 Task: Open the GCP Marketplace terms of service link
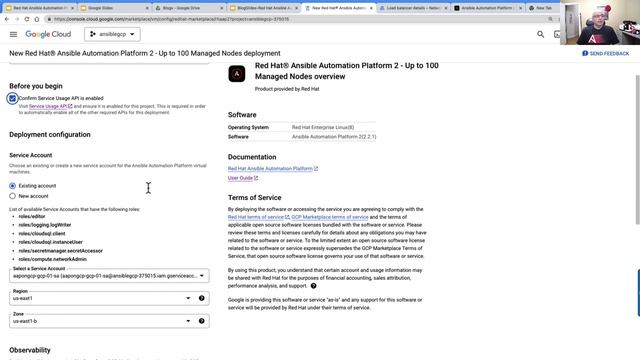[330, 217]
